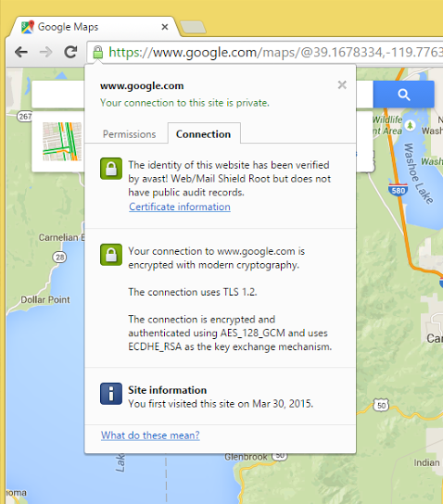
Task: Reload the page with the refresh icon
Action: point(70,52)
